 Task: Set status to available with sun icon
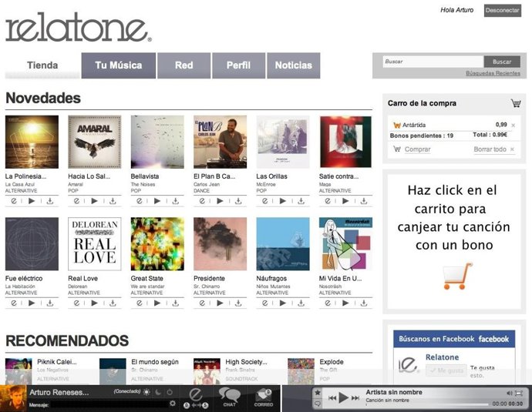147,392
